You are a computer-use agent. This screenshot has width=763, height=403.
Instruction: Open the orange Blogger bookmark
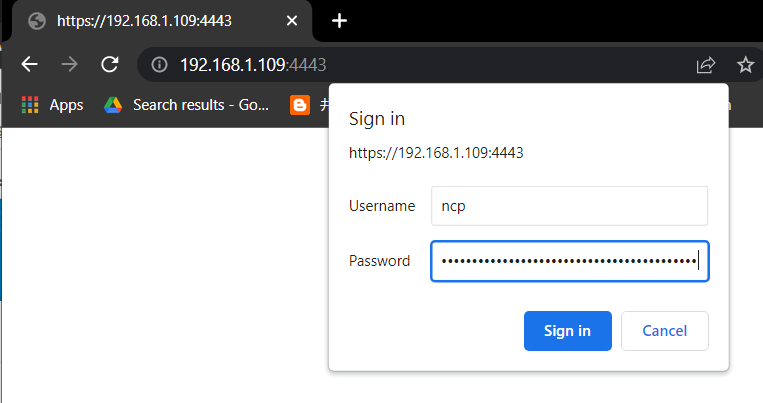click(300, 105)
